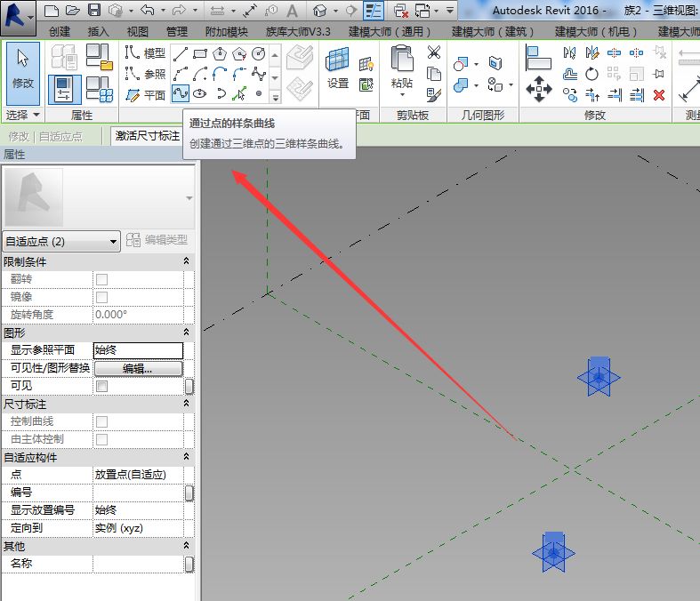Select the Line draw tool
The height and width of the screenshot is (601, 700).
(x=181, y=54)
